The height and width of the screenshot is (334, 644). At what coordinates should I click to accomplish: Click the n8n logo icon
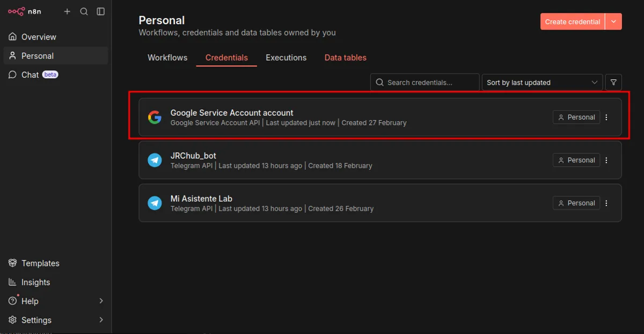16,11
